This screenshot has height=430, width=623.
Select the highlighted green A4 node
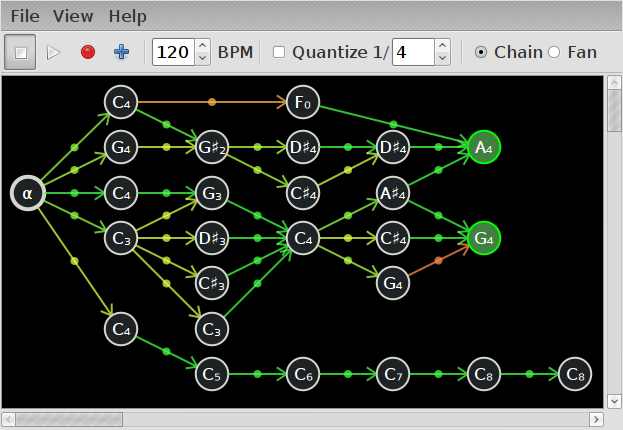(x=484, y=147)
